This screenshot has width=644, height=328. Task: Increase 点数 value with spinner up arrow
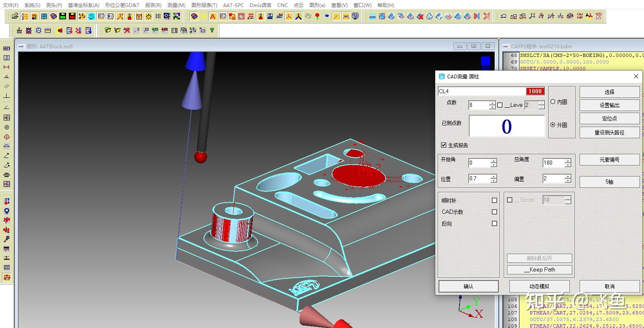492,103
